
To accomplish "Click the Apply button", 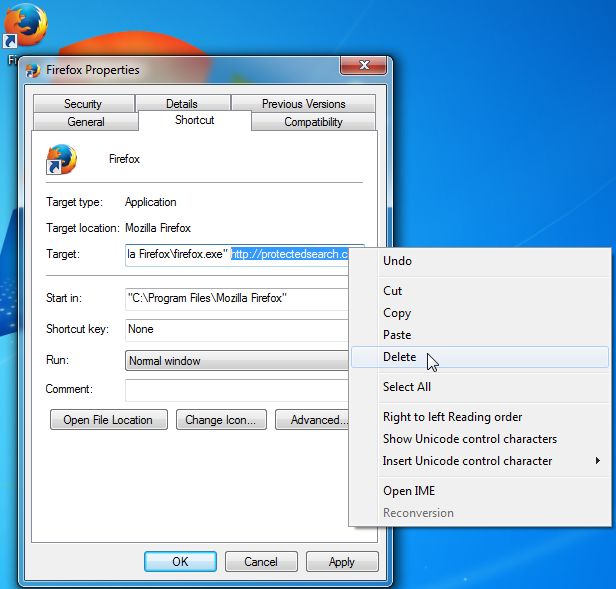I will [x=342, y=561].
